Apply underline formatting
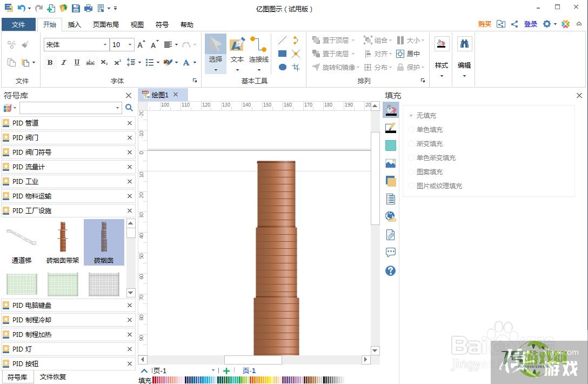The image size is (588, 384). click(x=77, y=62)
